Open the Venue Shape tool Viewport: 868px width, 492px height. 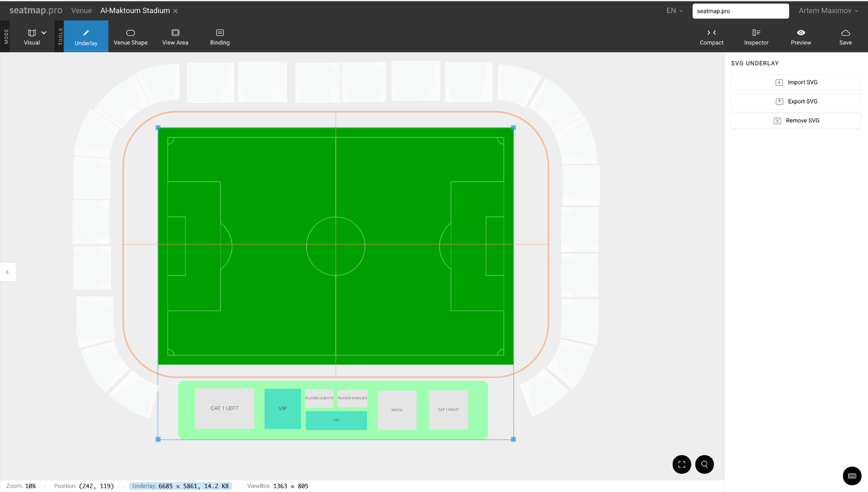[x=130, y=36]
